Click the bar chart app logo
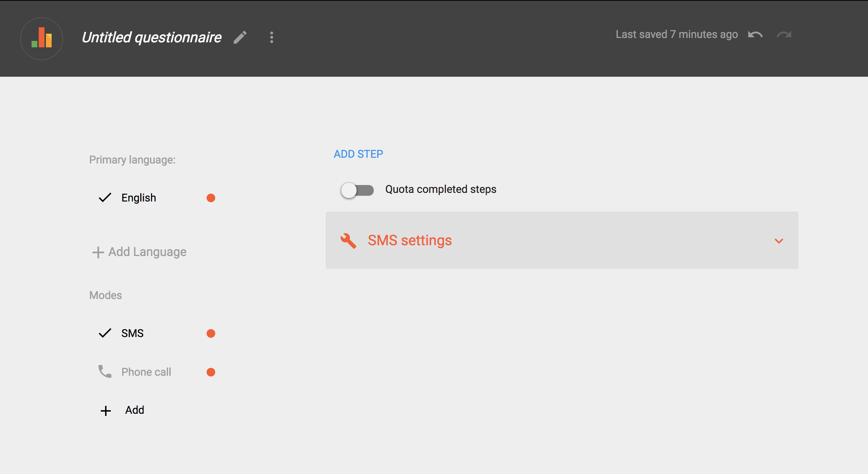The image size is (868, 474). pos(42,38)
